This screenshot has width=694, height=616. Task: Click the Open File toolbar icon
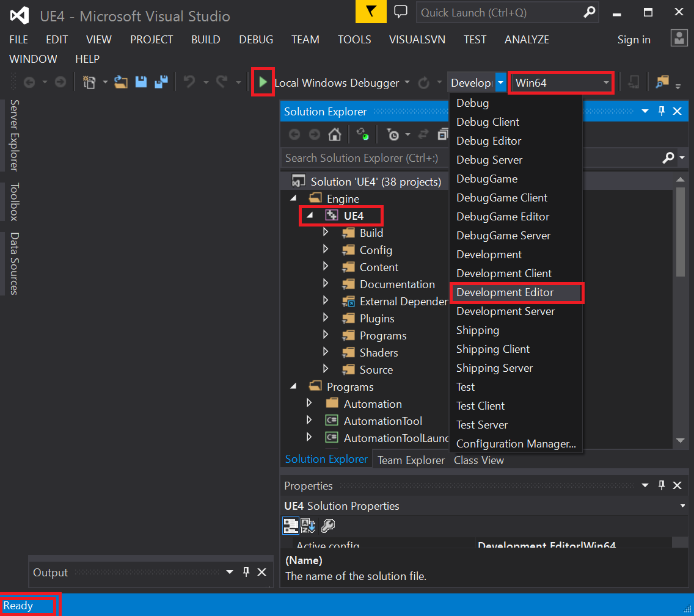coord(121,82)
